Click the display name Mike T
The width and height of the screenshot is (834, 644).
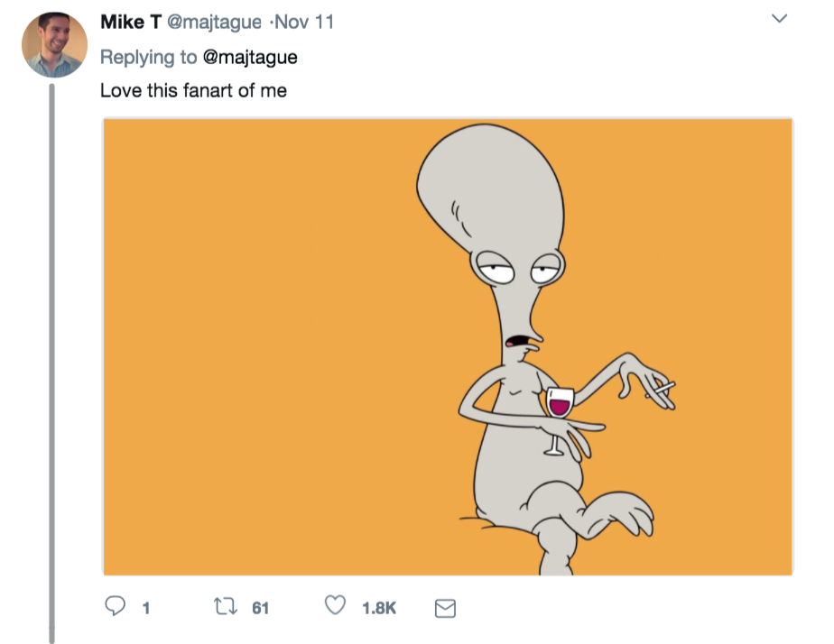131,23
